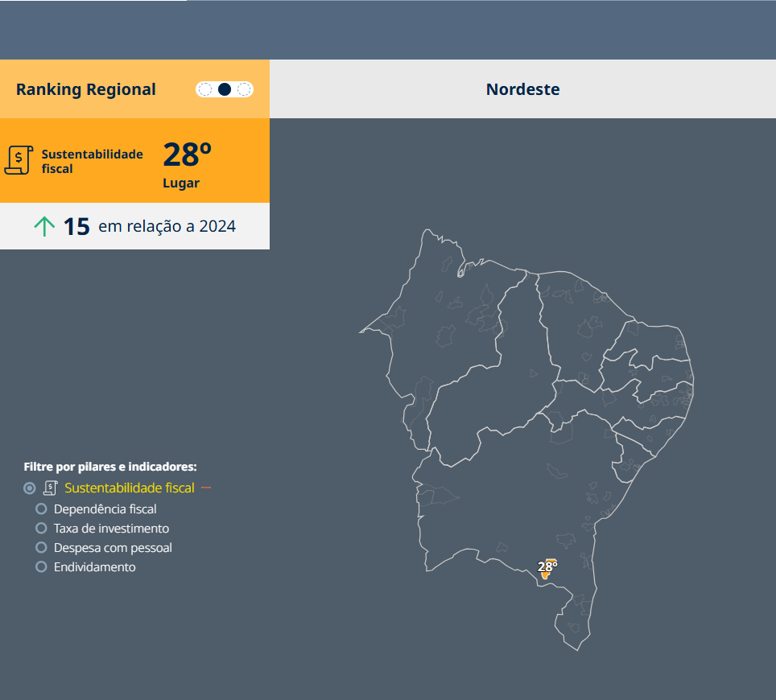
Task: Select the left dot of Ranking Regional switch
Action: (x=205, y=89)
